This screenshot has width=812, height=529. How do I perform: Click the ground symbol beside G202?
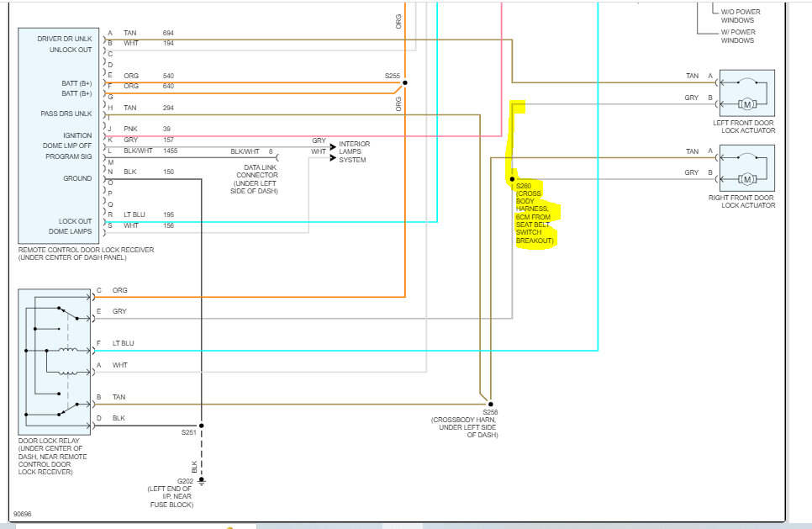click(202, 481)
